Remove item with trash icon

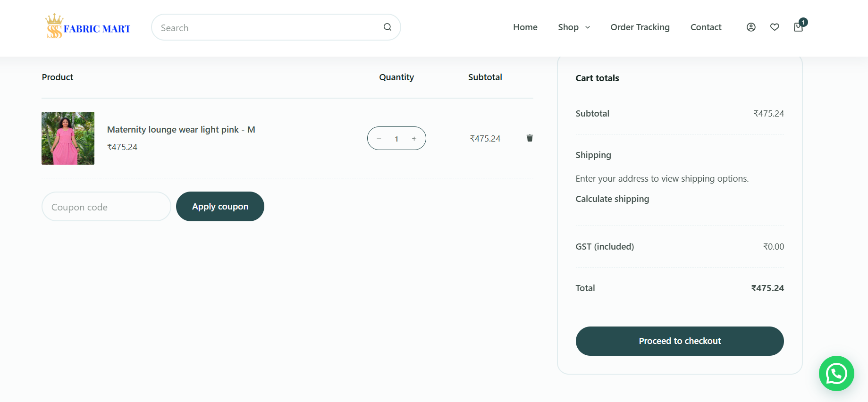pos(530,138)
